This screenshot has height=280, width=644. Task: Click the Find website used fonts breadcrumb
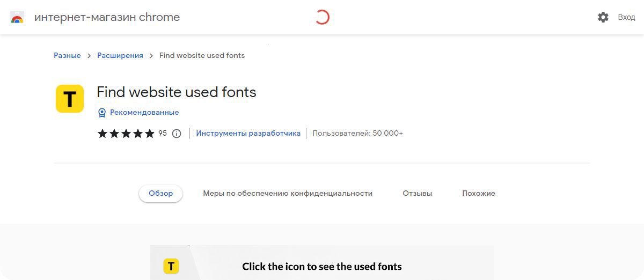point(202,55)
